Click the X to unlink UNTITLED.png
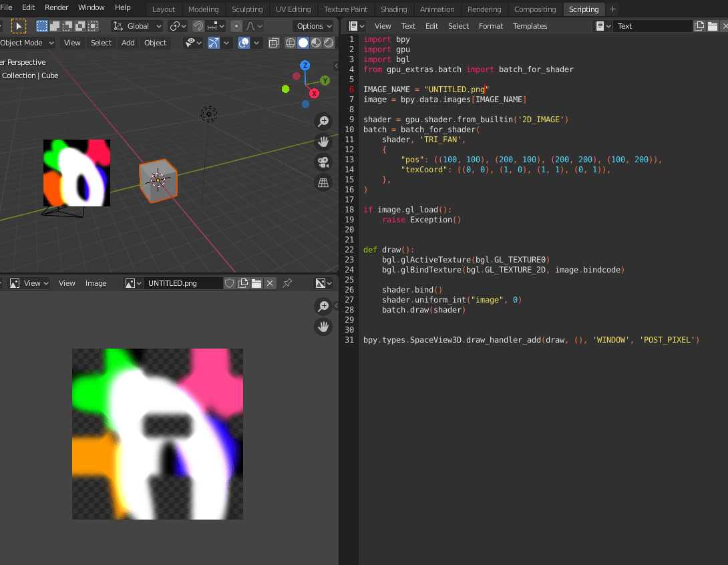The height and width of the screenshot is (565, 728). click(x=270, y=282)
